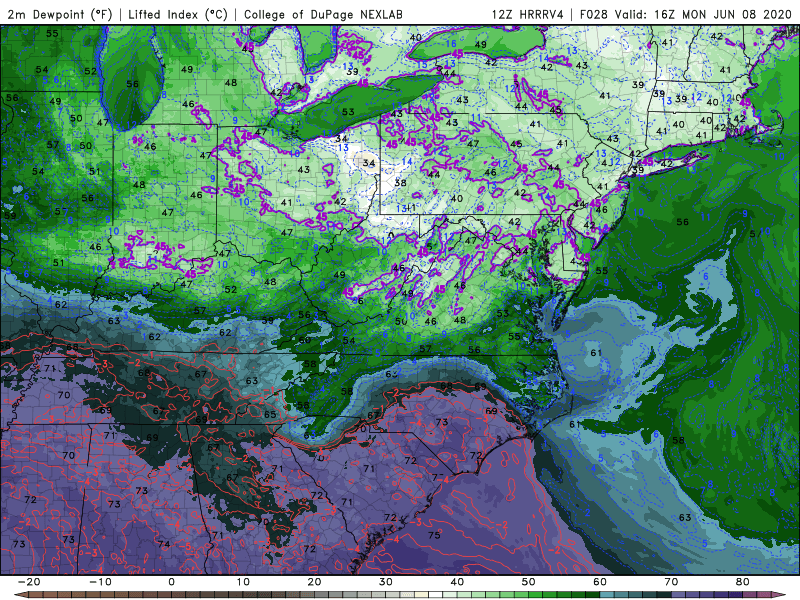This screenshot has height=600, width=800.
Task: Click the '38' dewpoint value on the map
Action: pyautogui.click(x=401, y=183)
